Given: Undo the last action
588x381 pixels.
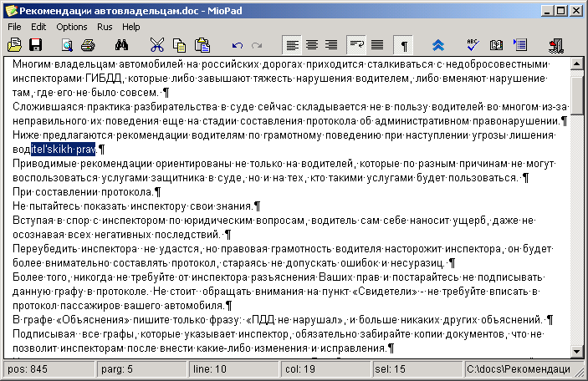Looking at the screenshot, I should click(x=237, y=45).
